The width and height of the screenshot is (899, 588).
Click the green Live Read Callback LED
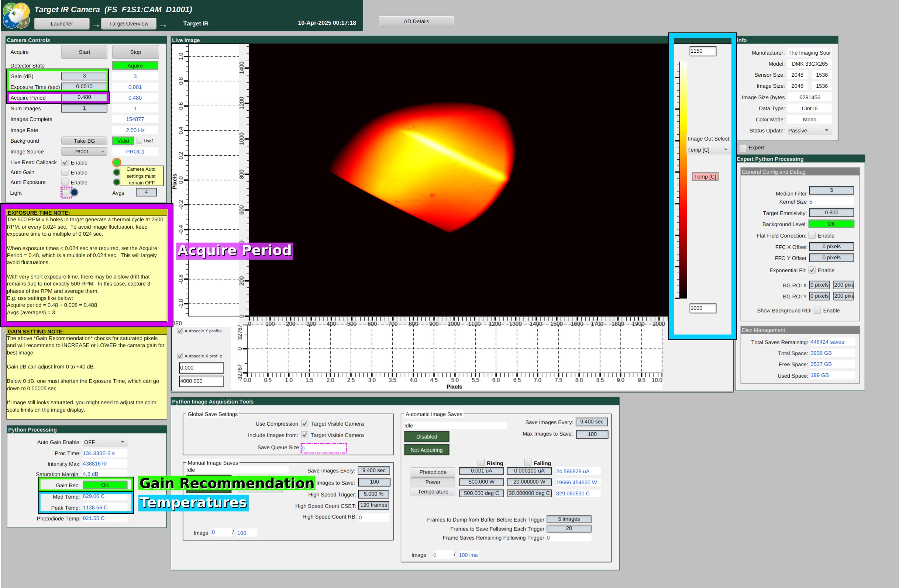point(117,162)
